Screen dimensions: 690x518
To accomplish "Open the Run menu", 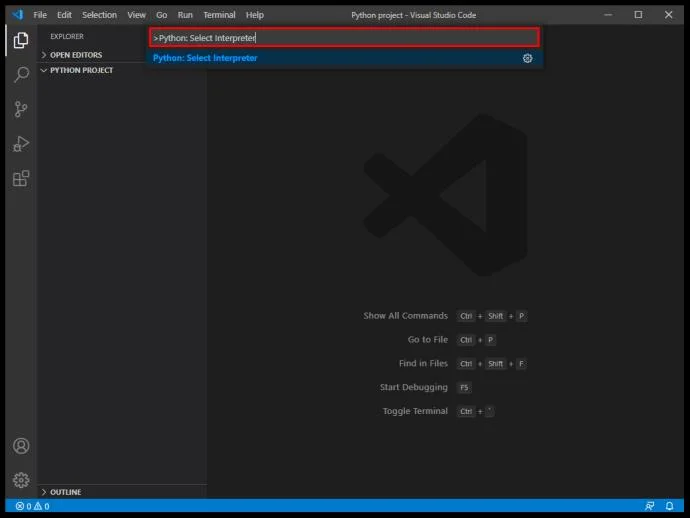I will coord(185,15).
